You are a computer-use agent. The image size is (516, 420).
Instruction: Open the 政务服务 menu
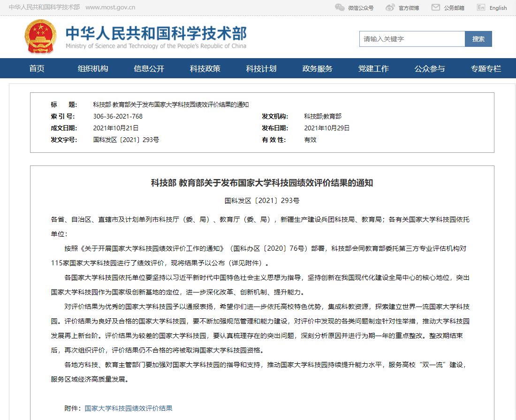click(317, 68)
